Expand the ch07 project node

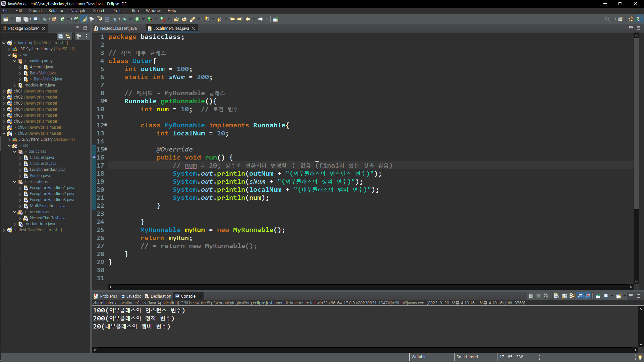coord(4,127)
